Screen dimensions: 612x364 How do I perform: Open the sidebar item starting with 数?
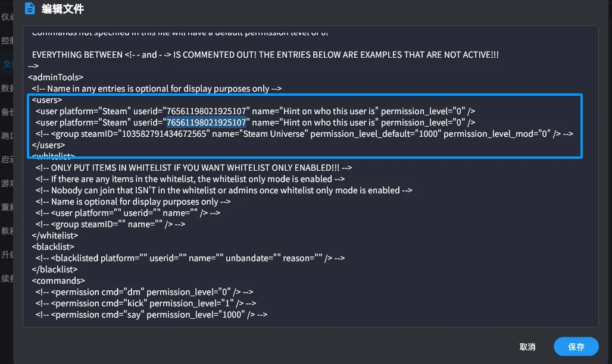(7, 88)
